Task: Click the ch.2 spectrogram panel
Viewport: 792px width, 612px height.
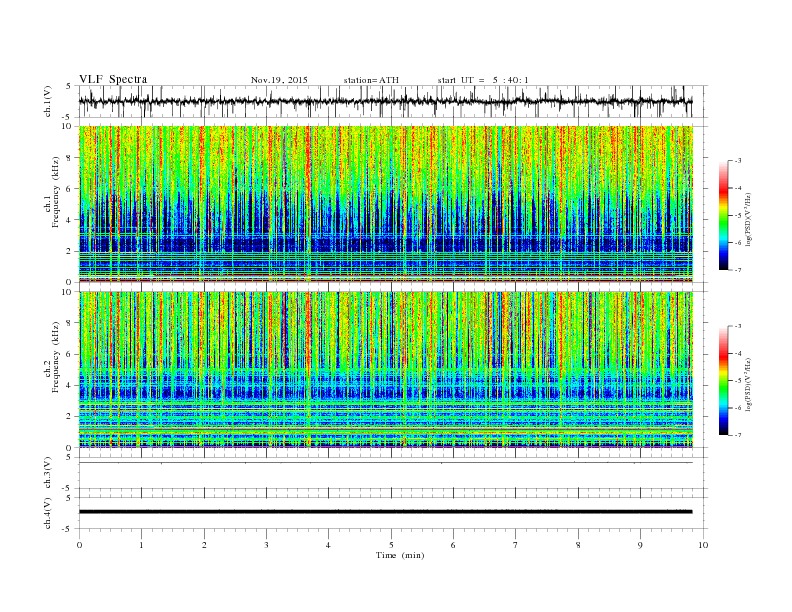Action: [386, 370]
